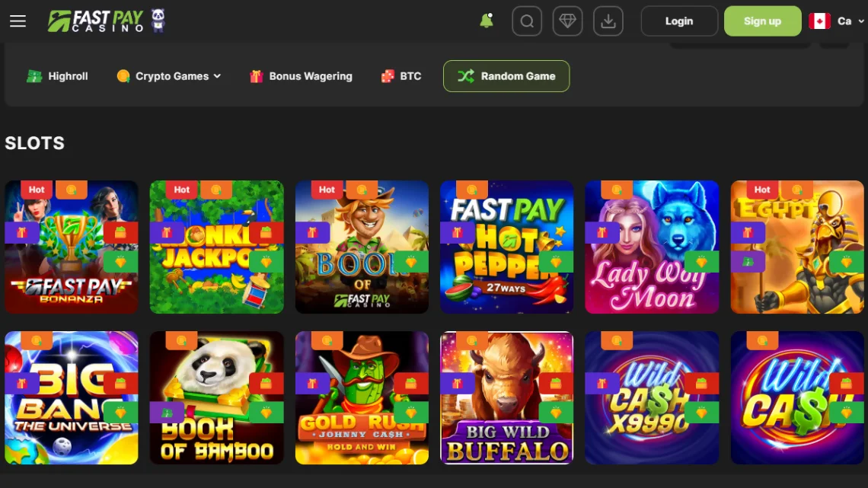Viewport: 868px width, 488px height.
Task: Click the Hot badge on Monkey Jackpot
Action: pos(181,190)
